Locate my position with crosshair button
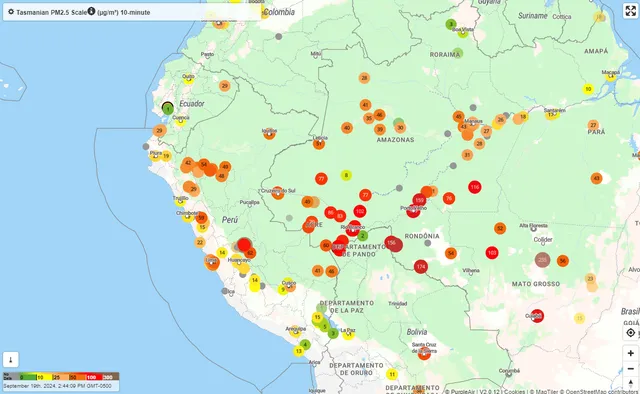Image resolution: width=640 pixels, height=394 pixels. 631,333
